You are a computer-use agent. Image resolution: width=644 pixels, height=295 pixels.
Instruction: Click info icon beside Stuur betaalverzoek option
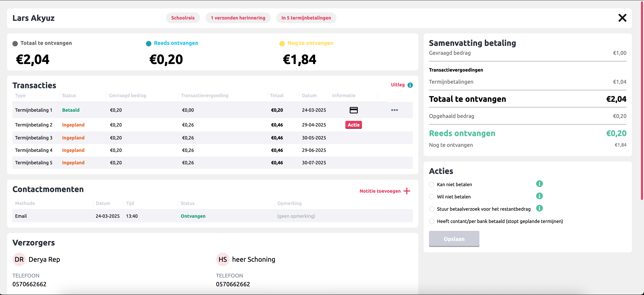point(539,208)
